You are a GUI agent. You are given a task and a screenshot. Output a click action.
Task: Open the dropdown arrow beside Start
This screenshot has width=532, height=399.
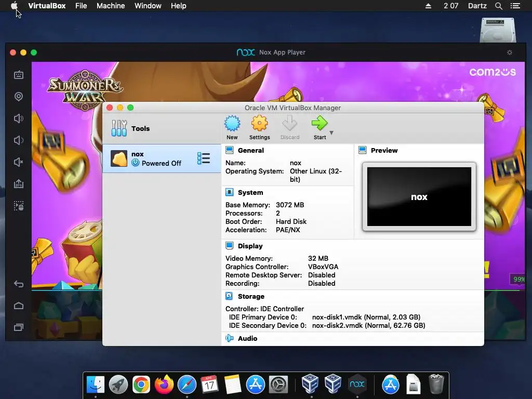331,132
